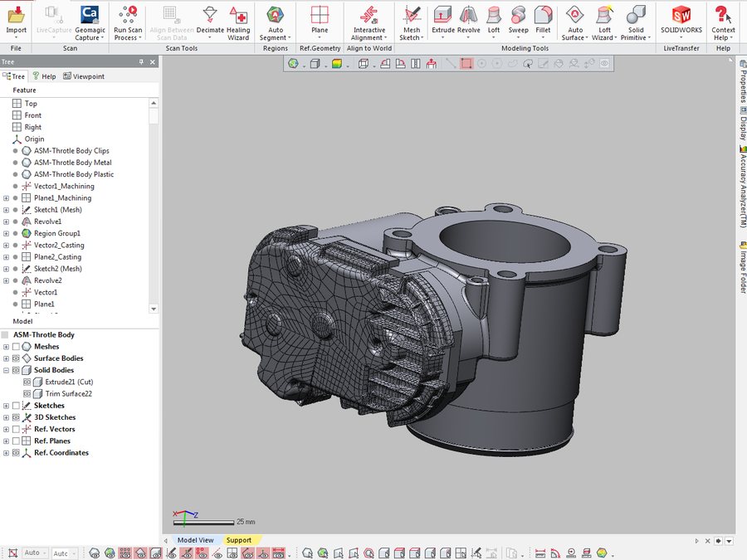Switch to the Help tab
747x560 pixels.
[44, 76]
